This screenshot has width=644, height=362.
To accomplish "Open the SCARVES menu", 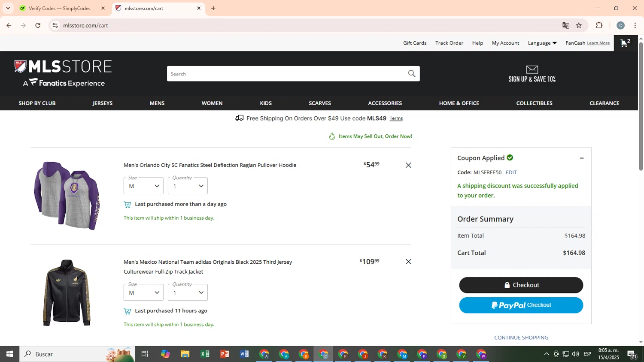I will click(320, 103).
